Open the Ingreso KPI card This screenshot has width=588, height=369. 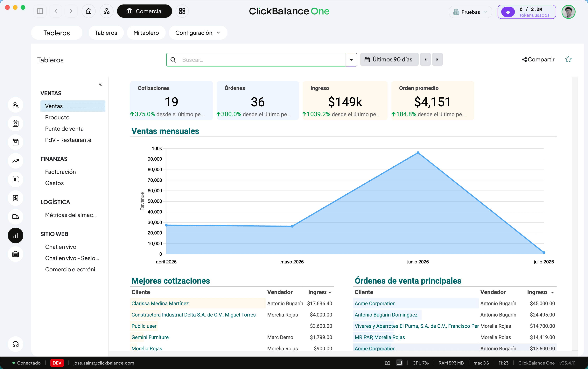click(345, 101)
